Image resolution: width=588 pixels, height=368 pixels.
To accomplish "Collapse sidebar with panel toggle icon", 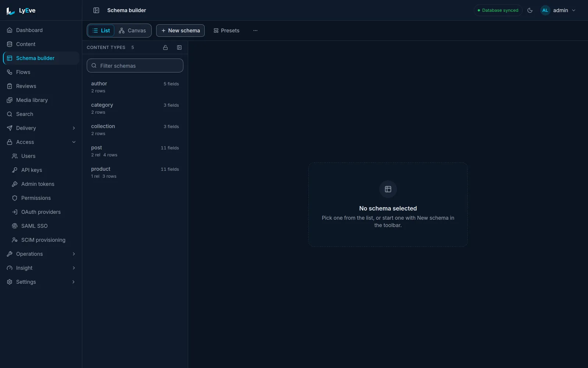I will tap(96, 10).
